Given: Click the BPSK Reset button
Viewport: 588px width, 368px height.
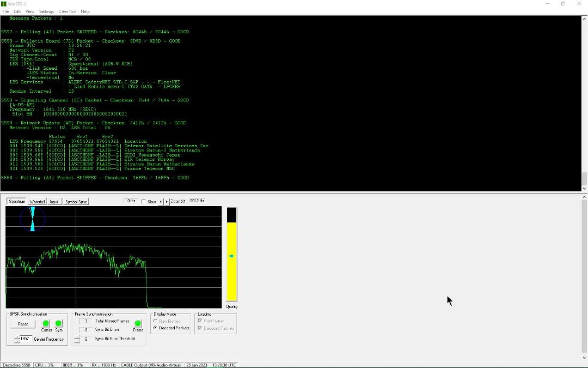Looking at the screenshot, I should [x=22, y=324].
